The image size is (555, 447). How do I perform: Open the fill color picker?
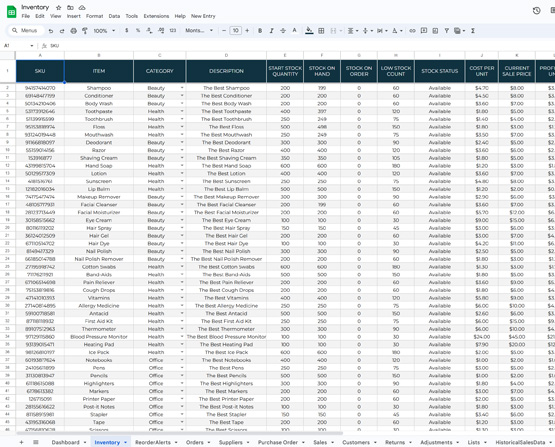(x=309, y=31)
